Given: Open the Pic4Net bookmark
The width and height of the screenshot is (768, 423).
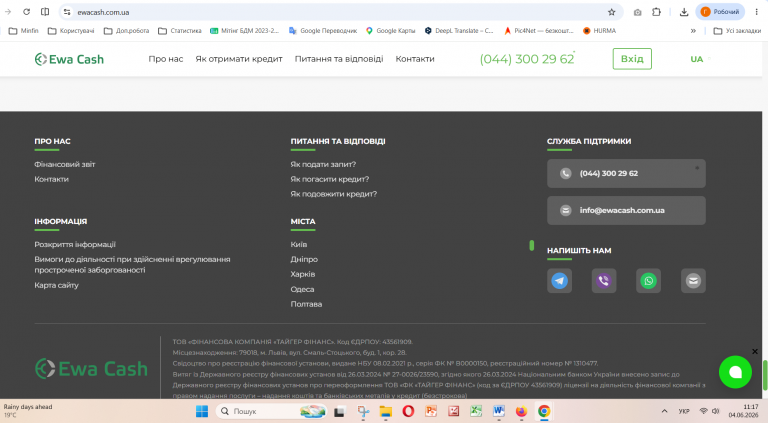Looking at the screenshot, I should pyautogui.click(x=539, y=30).
